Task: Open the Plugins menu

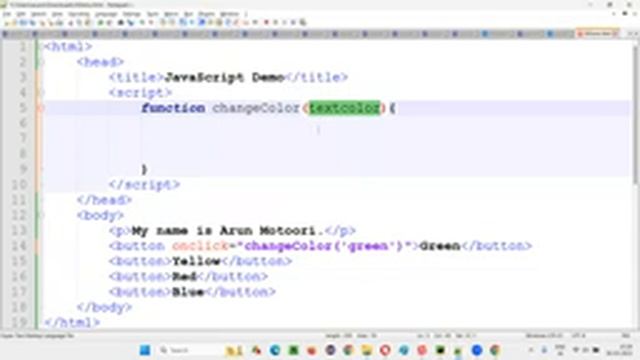Action: coord(207,14)
